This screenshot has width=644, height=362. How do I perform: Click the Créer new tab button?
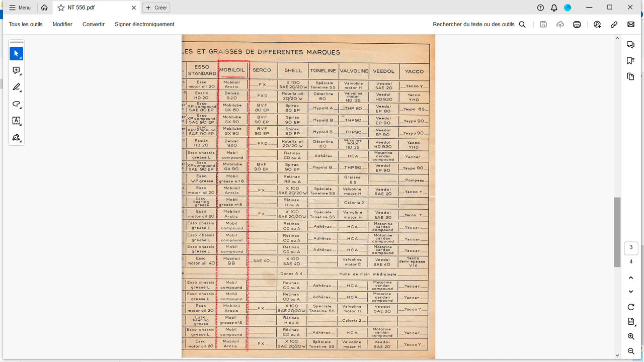point(156,8)
